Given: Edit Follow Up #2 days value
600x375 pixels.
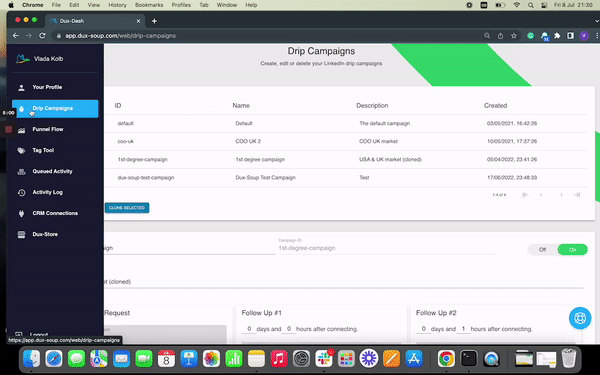Looking at the screenshot, I should click(x=424, y=329).
